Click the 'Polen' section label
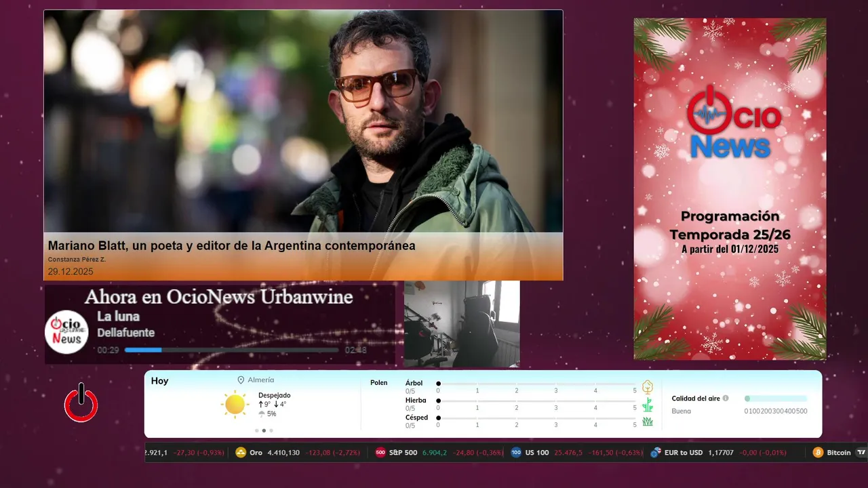The image size is (868, 488). click(x=378, y=383)
